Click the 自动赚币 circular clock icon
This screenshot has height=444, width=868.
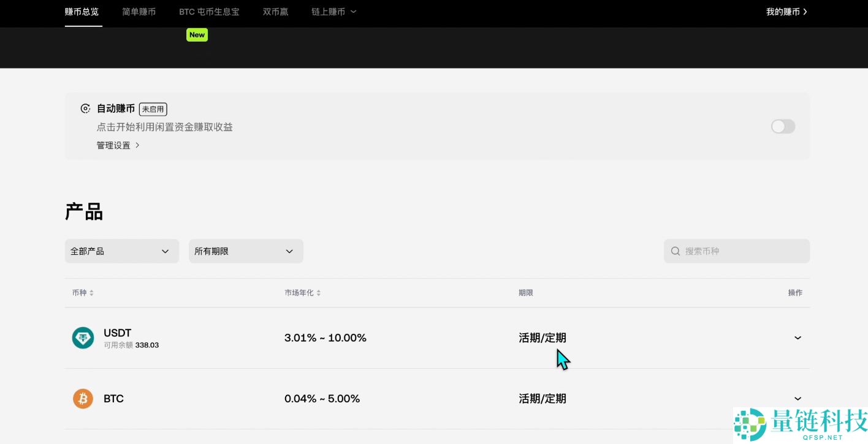85,108
